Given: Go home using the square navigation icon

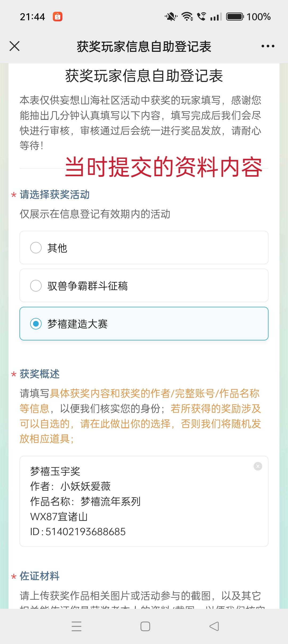Looking at the screenshot, I should pyautogui.click(x=145, y=626).
